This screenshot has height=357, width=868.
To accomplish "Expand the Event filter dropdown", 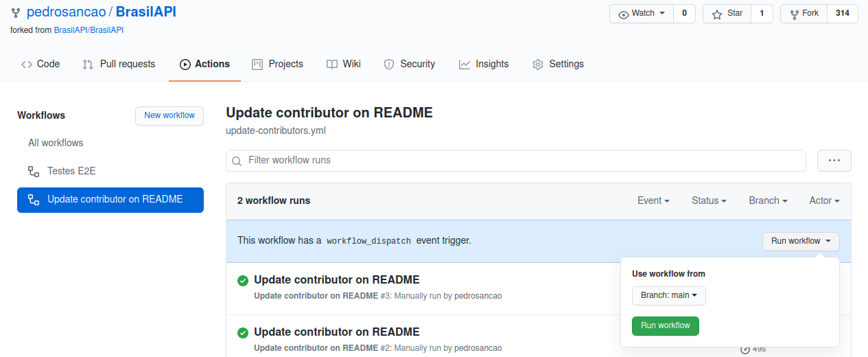I will [x=654, y=200].
